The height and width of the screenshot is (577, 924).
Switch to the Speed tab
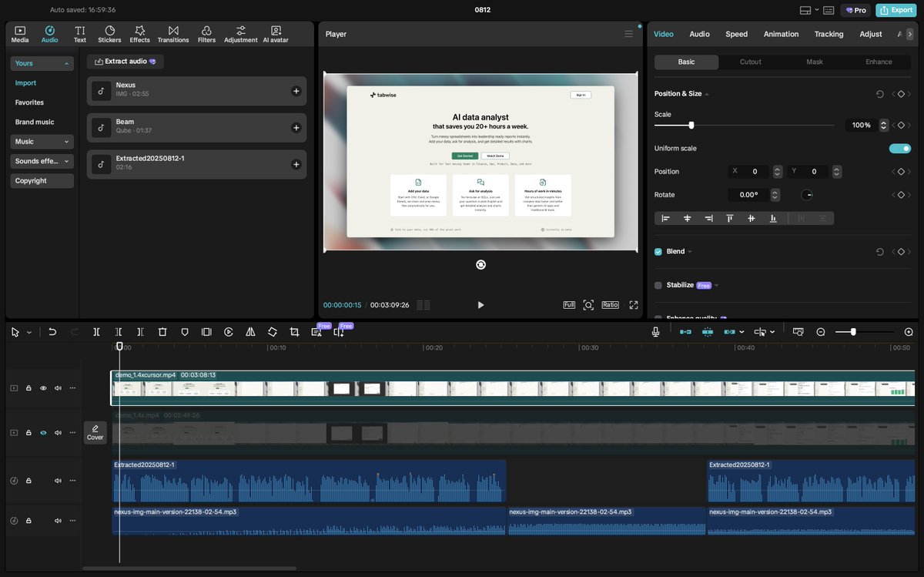pyautogui.click(x=737, y=34)
